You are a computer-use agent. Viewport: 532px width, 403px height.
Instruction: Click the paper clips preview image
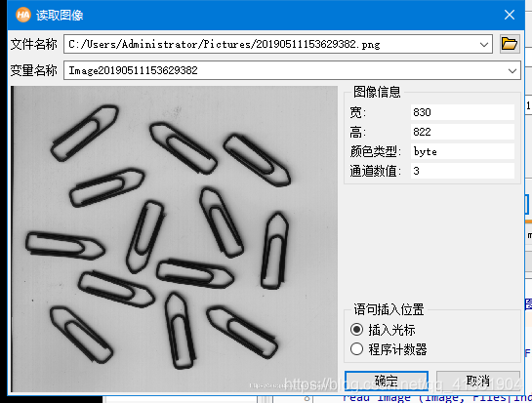pyautogui.click(x=175, y=239)
